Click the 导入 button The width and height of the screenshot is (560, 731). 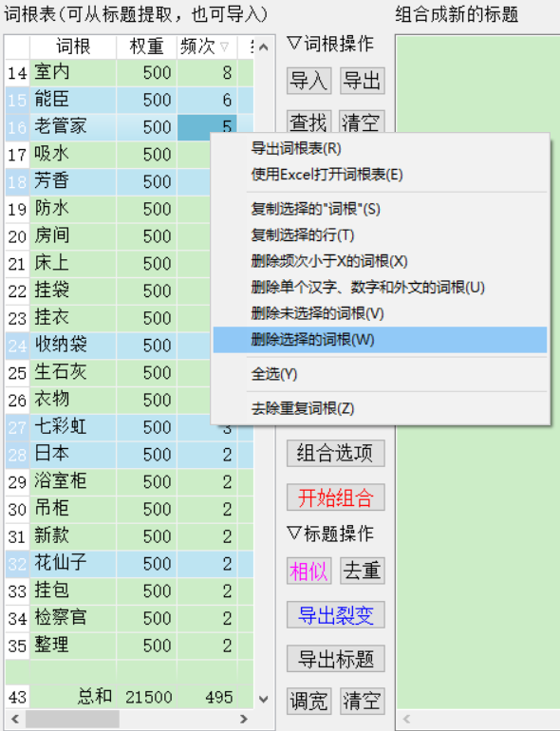[308, 81]
